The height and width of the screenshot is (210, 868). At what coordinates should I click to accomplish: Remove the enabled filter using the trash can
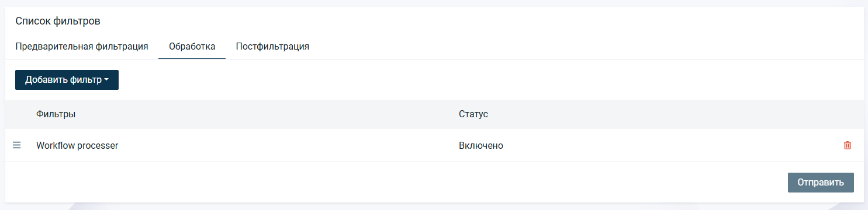click(x=848, y=145)
